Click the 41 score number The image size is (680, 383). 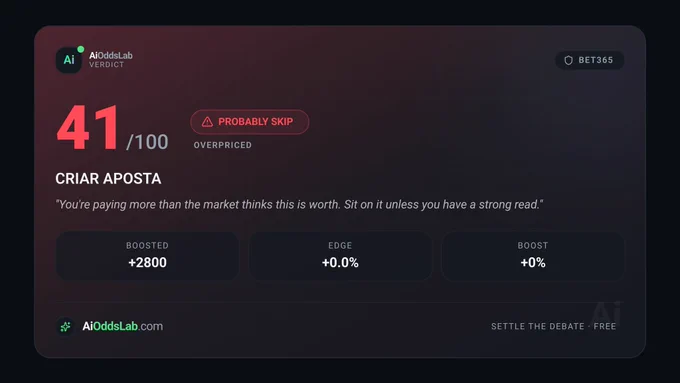click(x=88, y=128)
